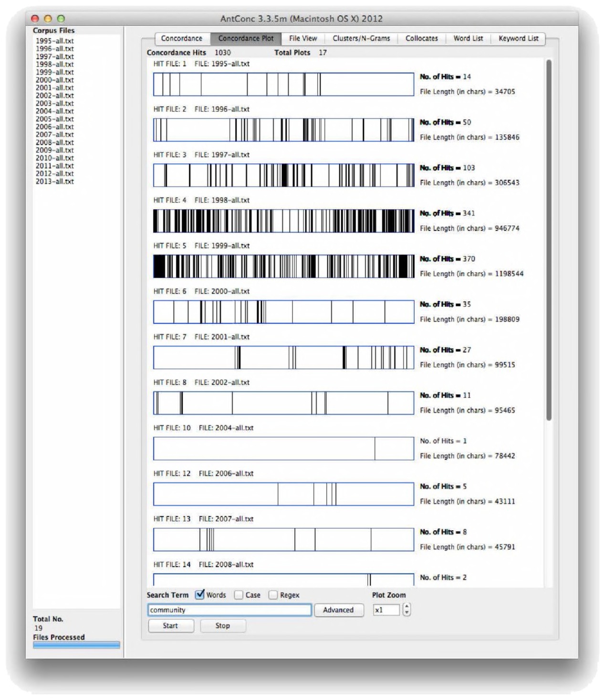Select 1997-all.txt in Corpus Files
Viewport: 605px width, 700px height.
pyautogui.click(x=55, y=57)
